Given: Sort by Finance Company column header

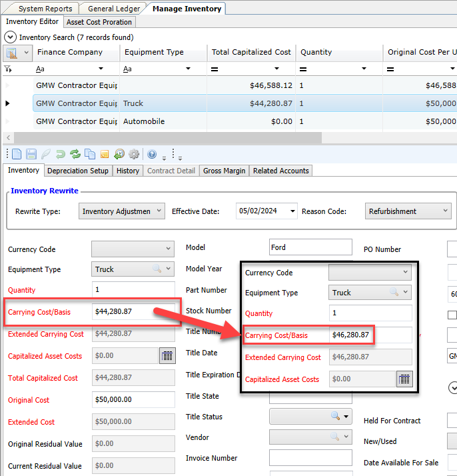Looking at the screenshot, I should coord(77,52).
